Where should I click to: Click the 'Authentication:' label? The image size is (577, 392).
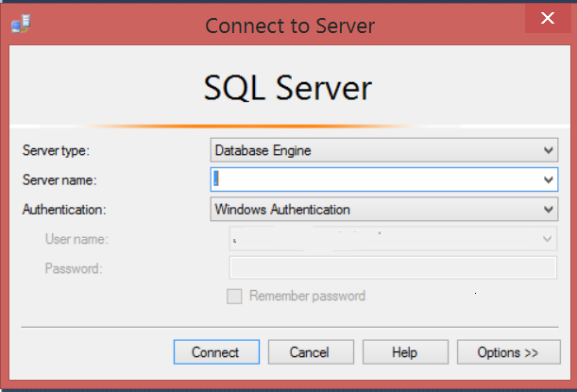tap(64, 210)
